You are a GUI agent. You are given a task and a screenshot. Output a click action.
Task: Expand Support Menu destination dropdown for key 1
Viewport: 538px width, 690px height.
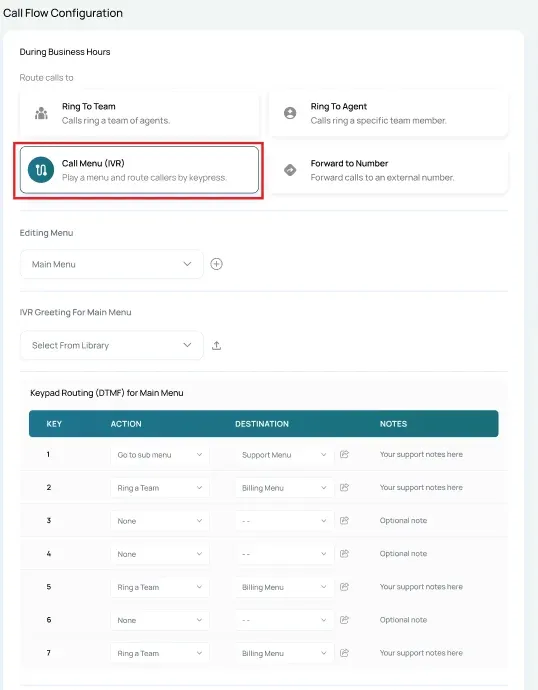(x=284, y=455)
